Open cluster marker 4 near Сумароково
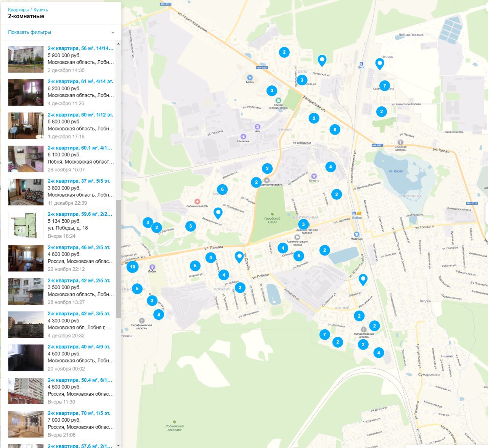The image size is (488, 448). (379, 353)
